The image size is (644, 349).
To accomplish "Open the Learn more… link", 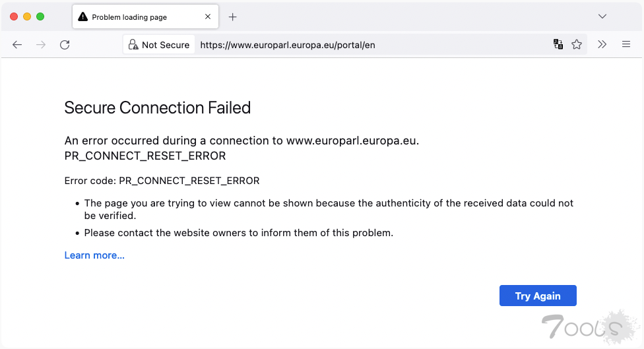I will tap(94, 255).
